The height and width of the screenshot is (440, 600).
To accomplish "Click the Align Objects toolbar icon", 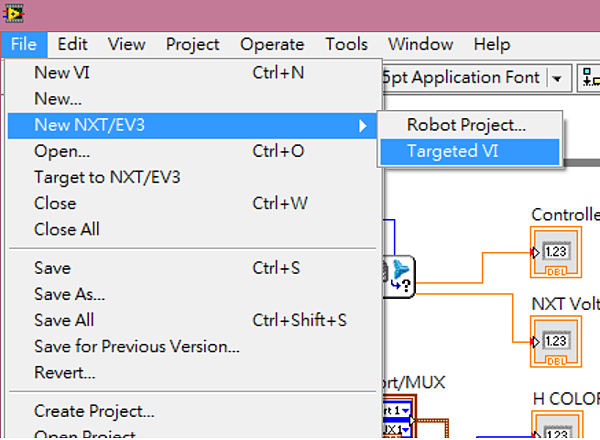I will (590, 78).
